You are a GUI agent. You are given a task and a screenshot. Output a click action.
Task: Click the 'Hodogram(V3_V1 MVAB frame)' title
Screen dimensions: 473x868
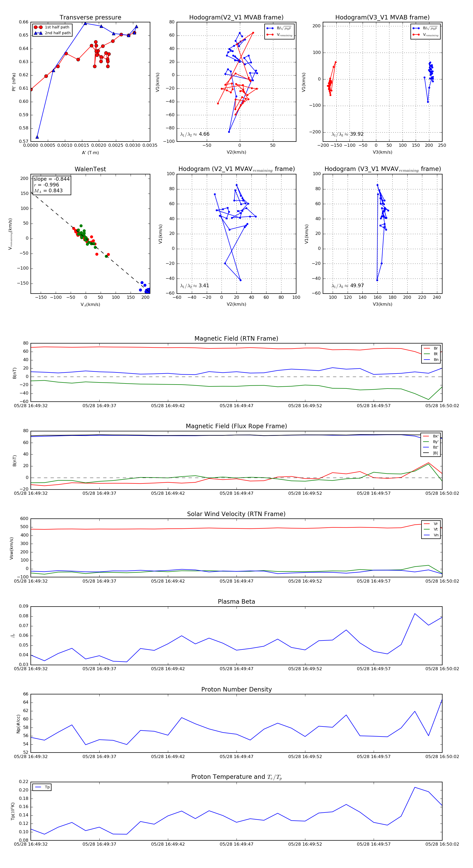coord(382,18)
